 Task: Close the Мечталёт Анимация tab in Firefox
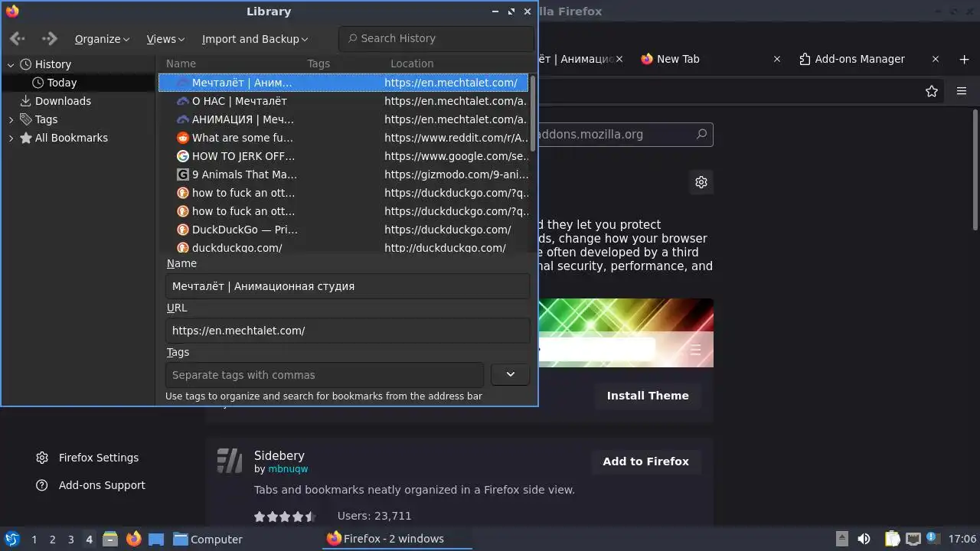(619, 59)
